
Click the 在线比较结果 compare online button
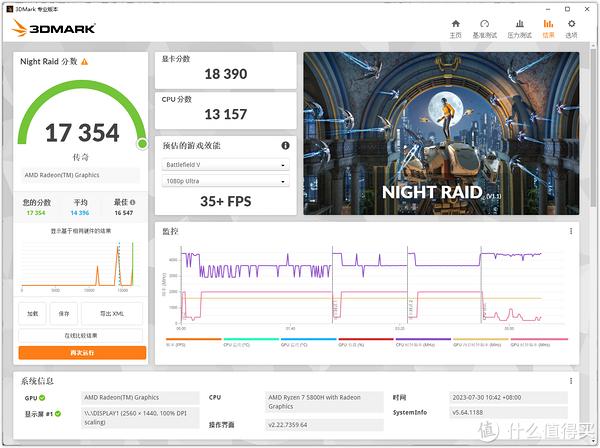(x=81, y=336)
